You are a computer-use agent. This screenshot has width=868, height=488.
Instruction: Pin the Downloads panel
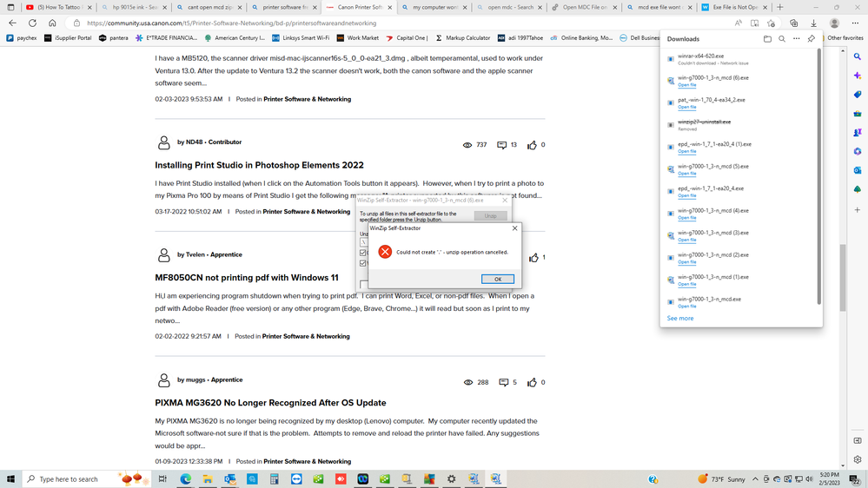[x=811, y=39]
